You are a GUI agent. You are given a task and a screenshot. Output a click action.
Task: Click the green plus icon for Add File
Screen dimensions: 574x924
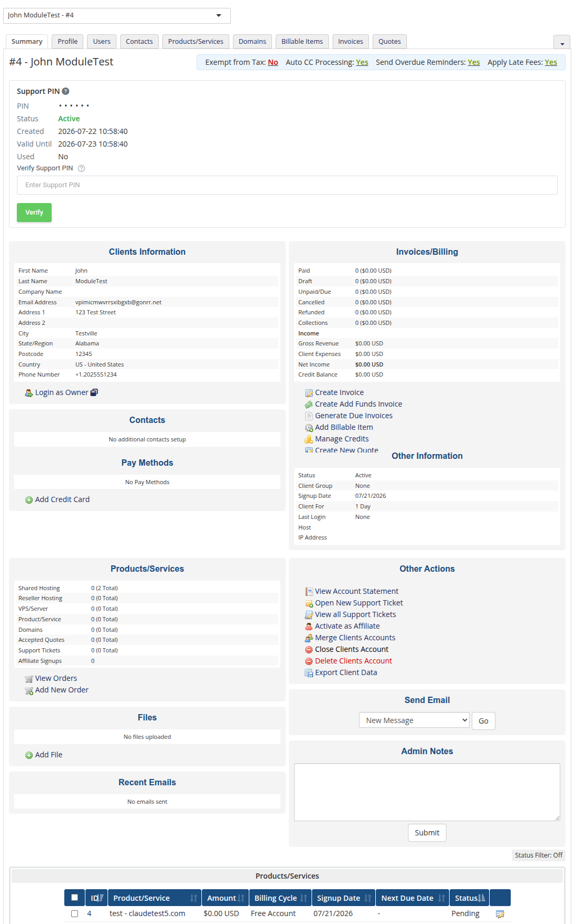[x=29, y=755]
